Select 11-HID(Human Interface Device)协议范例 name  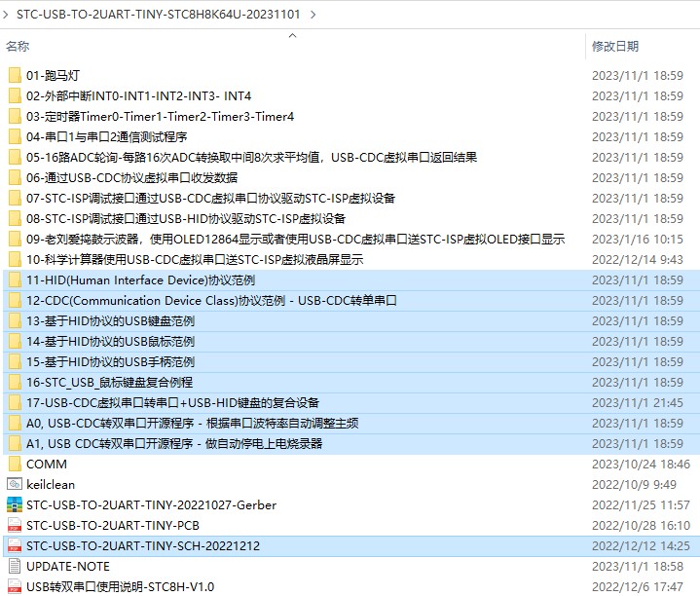(140, 279)
